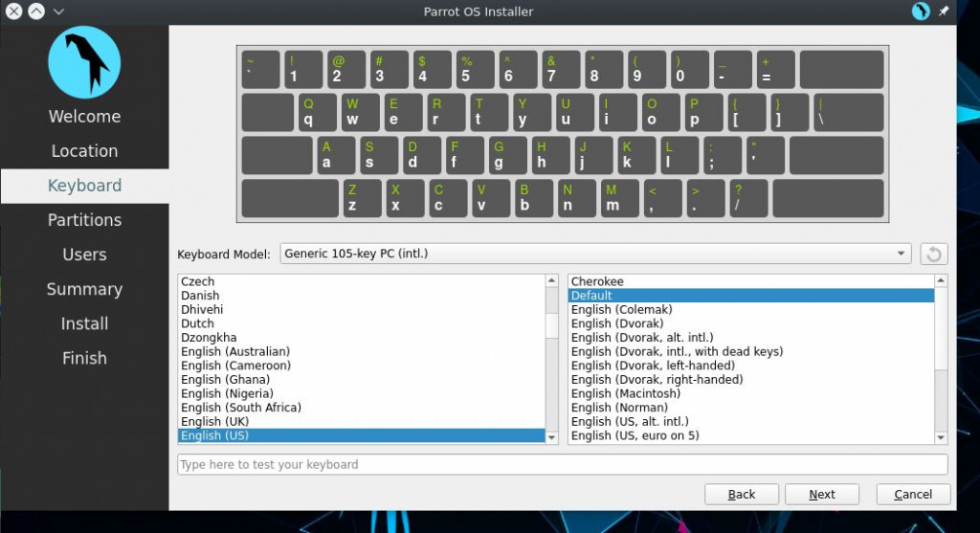This screenshot has height=533, width=980.
Task: Click the M key on keyboard preview
Action: pyautogui.click(x=620, y=198)
